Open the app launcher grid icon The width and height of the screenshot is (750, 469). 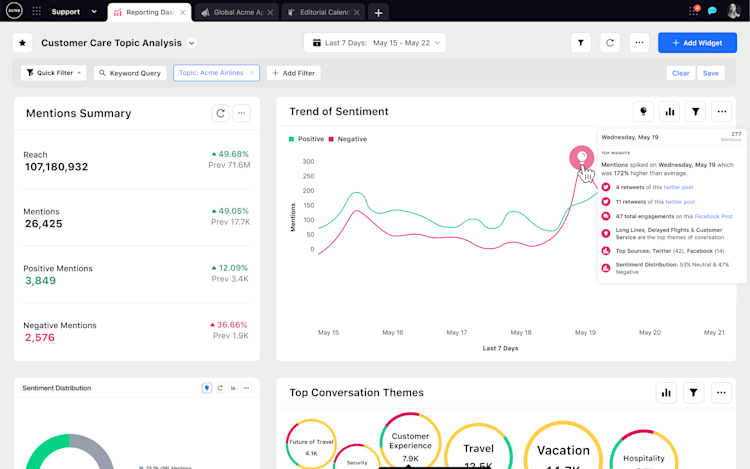tap(36, 11)
